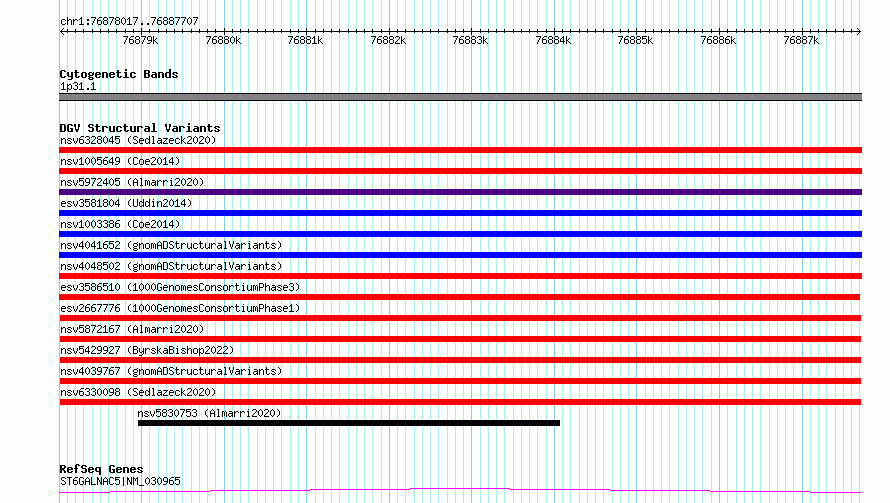The height and width of the screenshot is (503, 890).
Task: Click the red bar under nsv4039767
Action: [x=460, y=381]
